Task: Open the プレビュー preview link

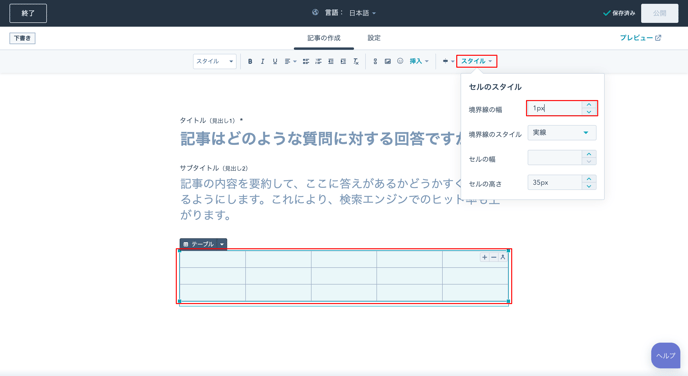Action: click(640, 38)
